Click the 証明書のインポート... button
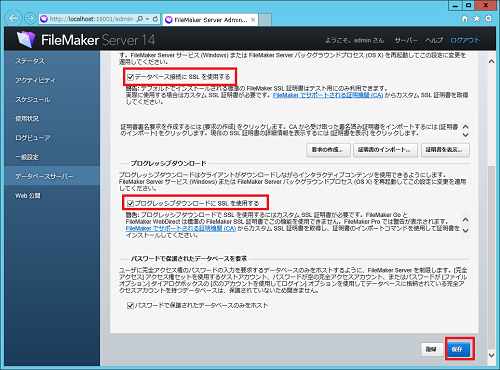500x370 pixels. [x=385, y=150]
